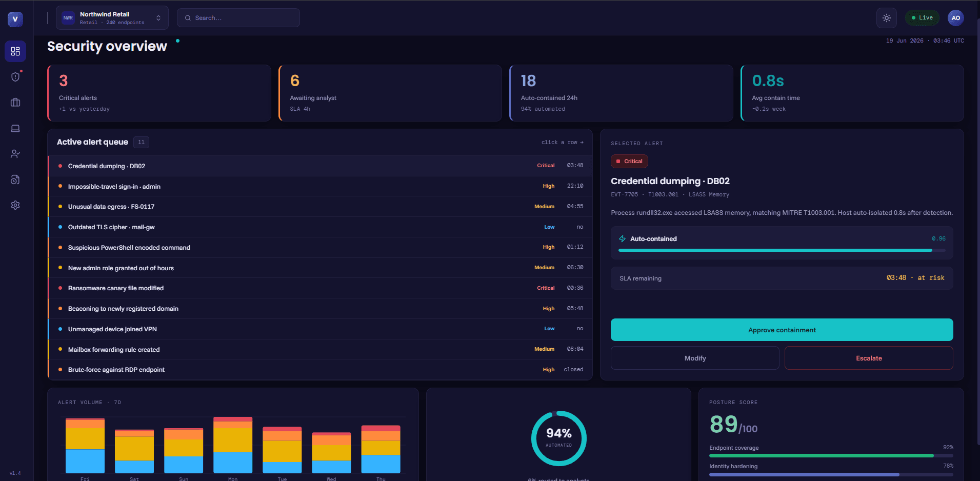This screenshot has height=481, width=980.
Task: Click the search magnifier icon
Action: [x=188, y=18]
